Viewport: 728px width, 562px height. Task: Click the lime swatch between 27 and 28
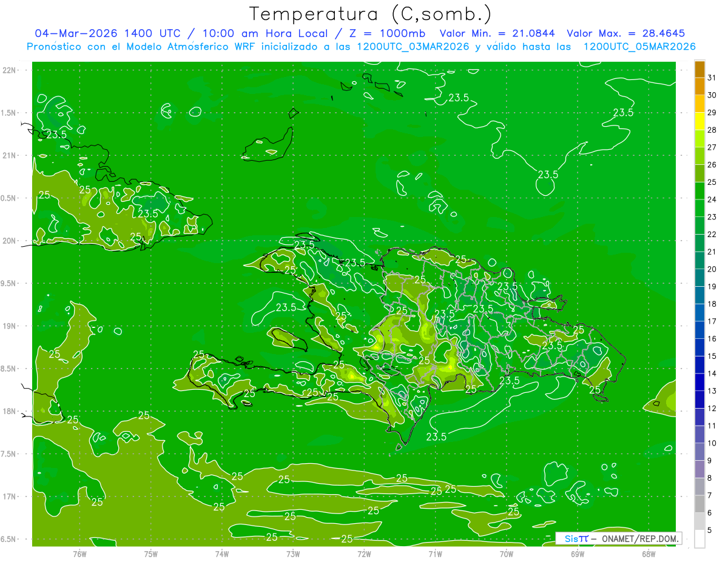pyautogui.click(x=699, y=139)
